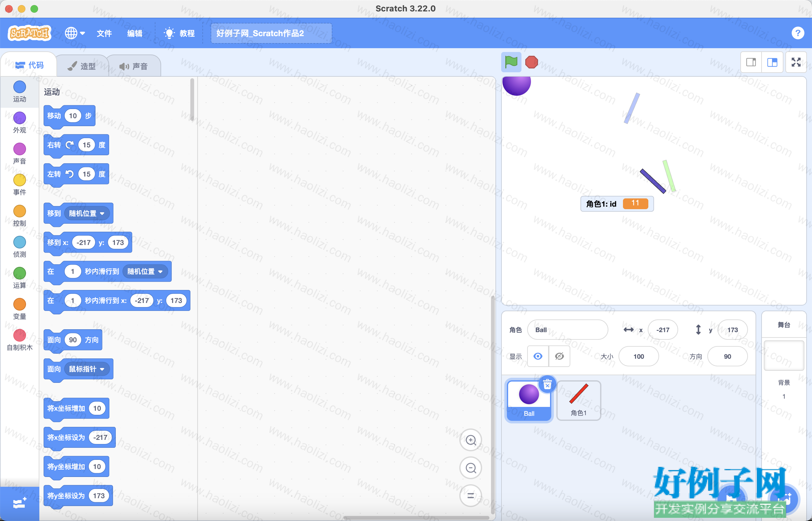Click the 移动 10 步 block
Screen dimensions: 812x521
click(x=69, y=116)
